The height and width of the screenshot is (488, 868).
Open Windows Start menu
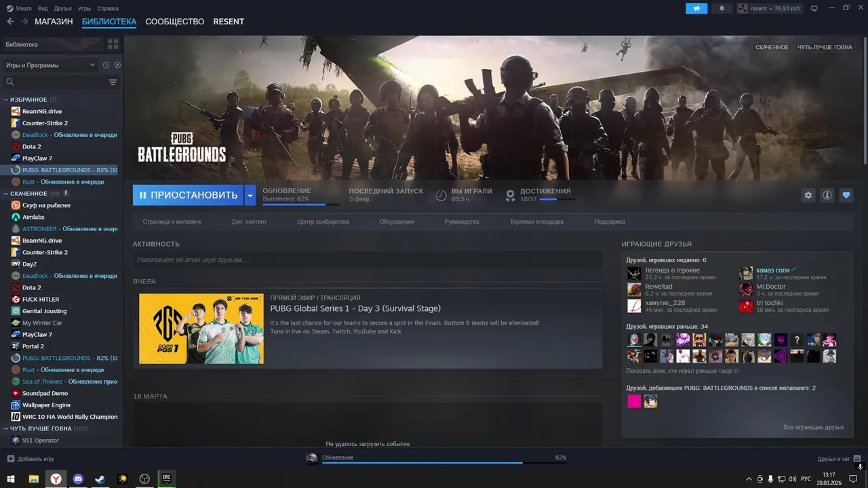pyautogui.click(x=11, y=479)
